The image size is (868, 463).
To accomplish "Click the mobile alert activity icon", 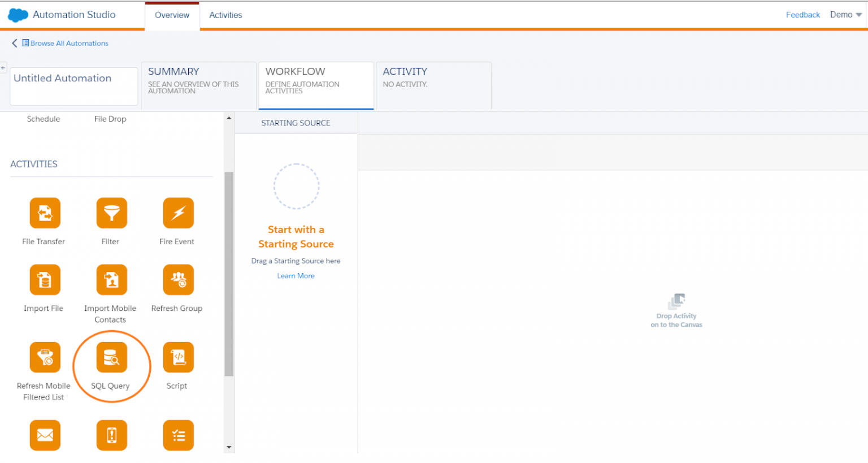I will click(111, 435).
